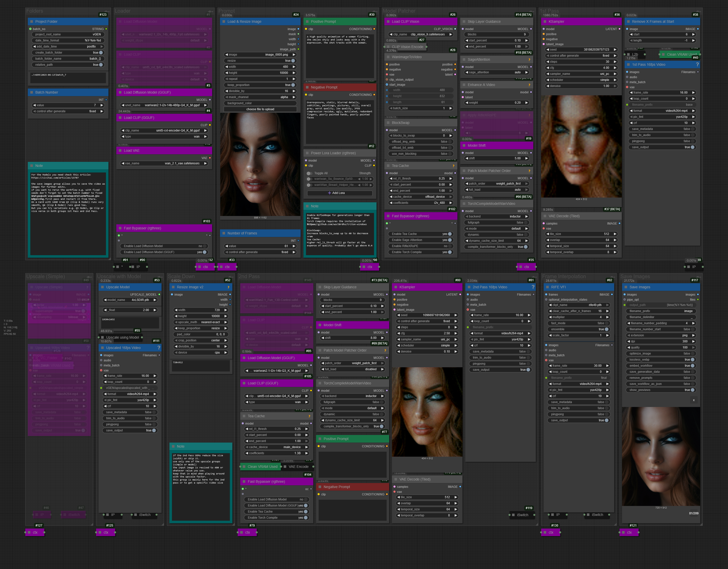
Task: Click the choose file to upload button
Action: pyautogui.click(x=260, y=109)
